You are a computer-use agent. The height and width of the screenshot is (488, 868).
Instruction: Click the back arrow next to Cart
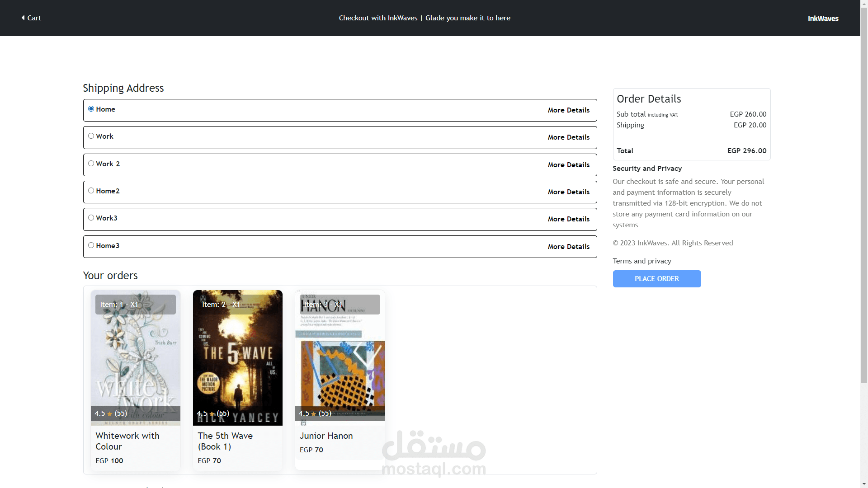pos(23,18)
